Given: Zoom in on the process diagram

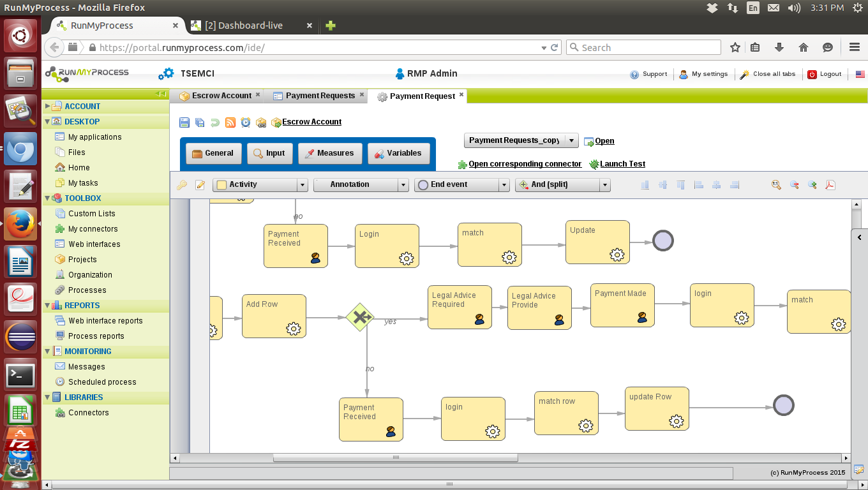Looking at the screenshot, I should pyautogui.click(x=812, y=184).
